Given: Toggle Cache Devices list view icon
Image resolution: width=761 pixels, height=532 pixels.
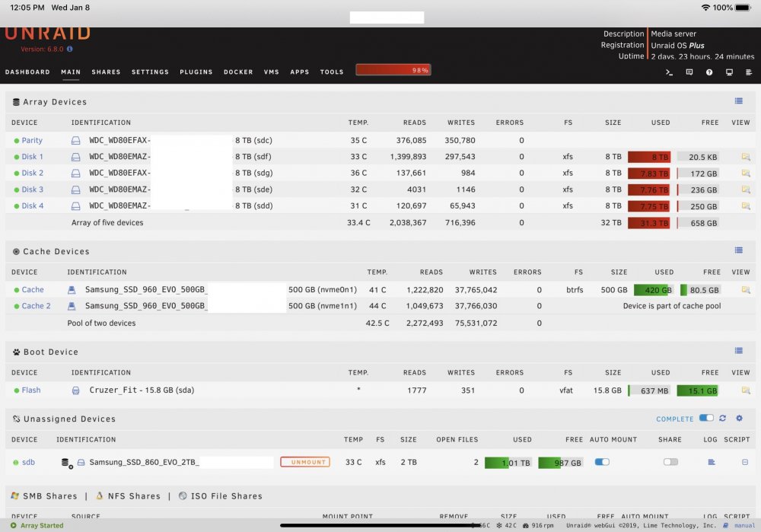Looking at the screenshot, I should click(739, 250).
